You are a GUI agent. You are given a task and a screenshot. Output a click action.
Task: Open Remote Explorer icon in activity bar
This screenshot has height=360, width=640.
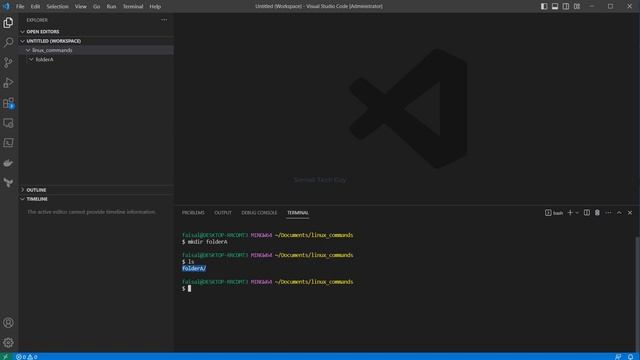(8, 123)
